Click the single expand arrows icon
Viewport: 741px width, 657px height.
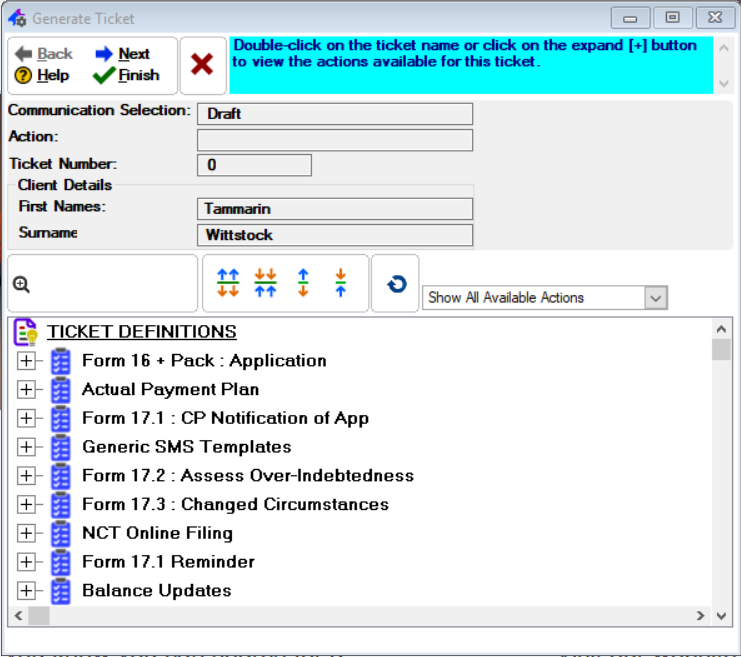(303, 283)
